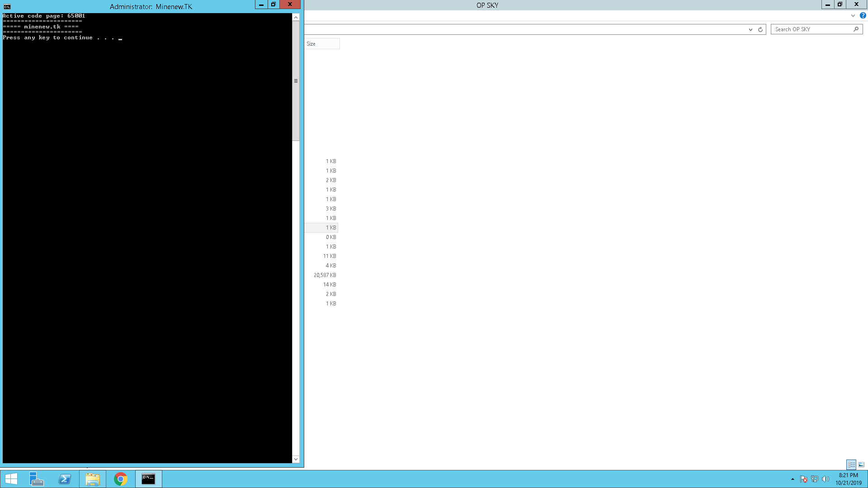Expand the address bar history dropdown
Screen dimensions: 868x488
click(750, 29)
